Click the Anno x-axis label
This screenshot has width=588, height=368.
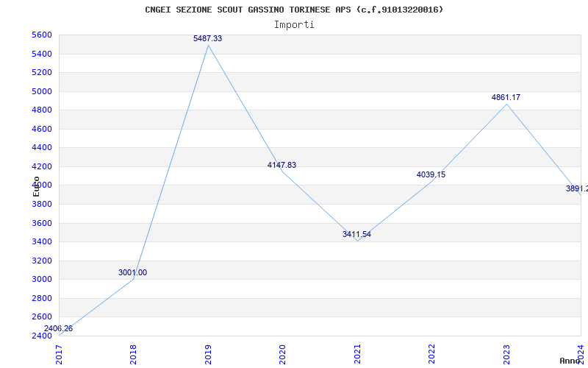click(570, 361)
